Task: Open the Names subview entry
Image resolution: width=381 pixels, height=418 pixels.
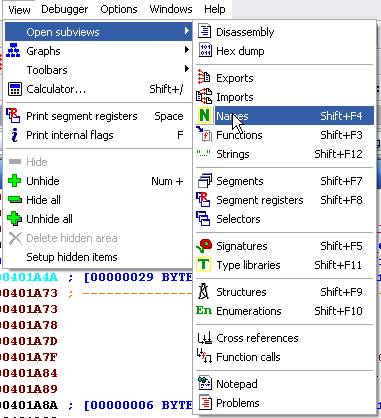Action: click(x=284, y=116)
